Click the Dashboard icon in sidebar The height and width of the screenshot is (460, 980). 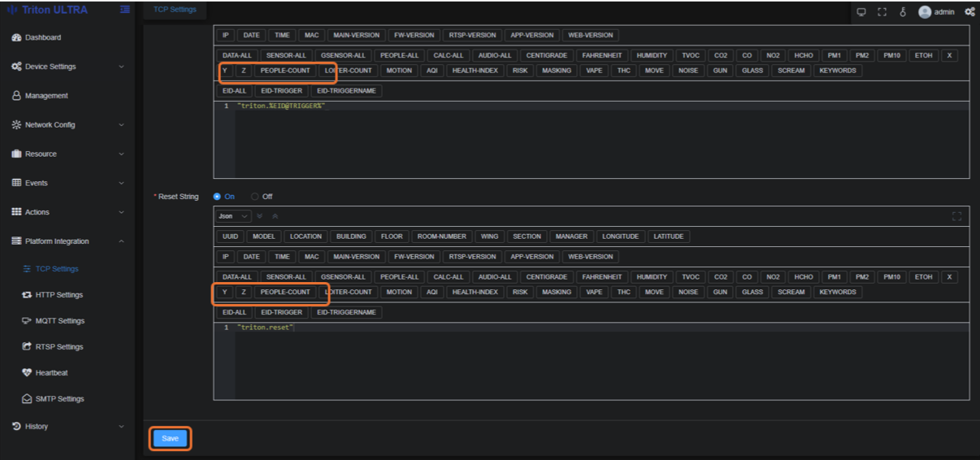16,37
